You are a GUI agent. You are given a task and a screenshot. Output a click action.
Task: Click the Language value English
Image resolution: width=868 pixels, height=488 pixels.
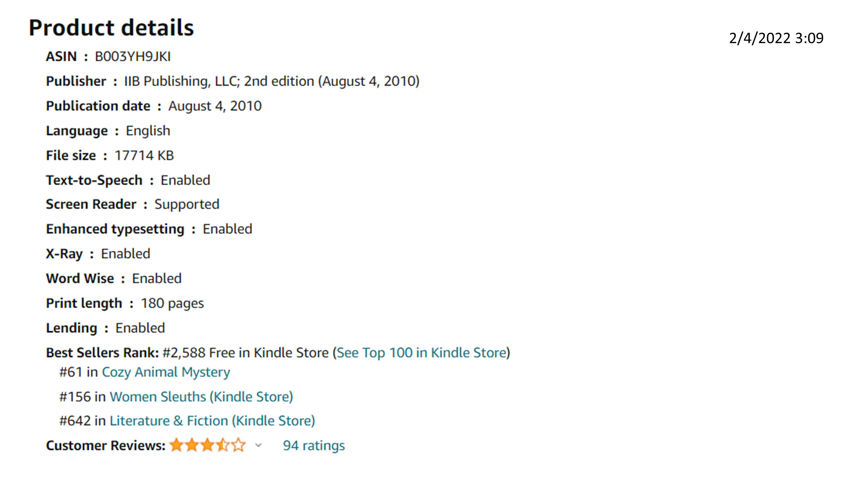coord(148,131)
